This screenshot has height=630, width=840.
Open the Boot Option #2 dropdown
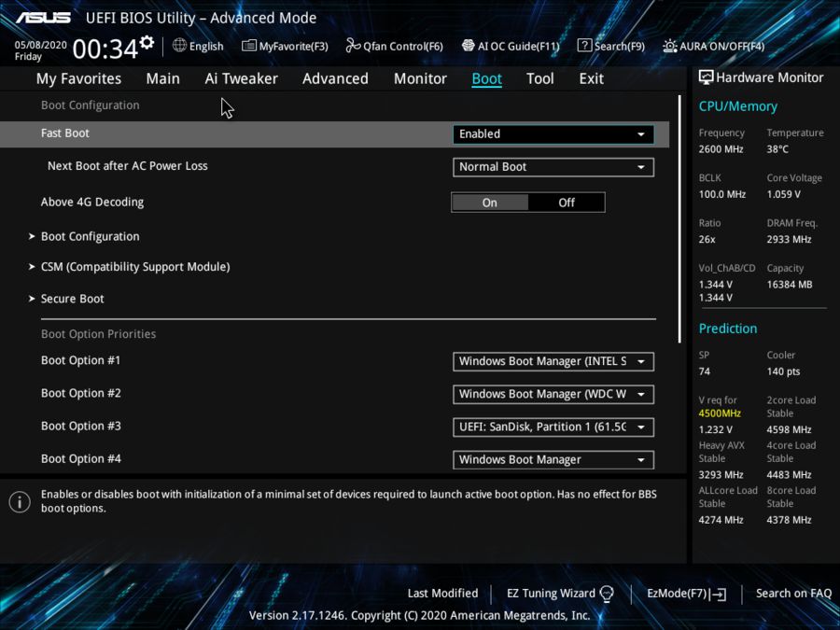[x=553, y=394]
